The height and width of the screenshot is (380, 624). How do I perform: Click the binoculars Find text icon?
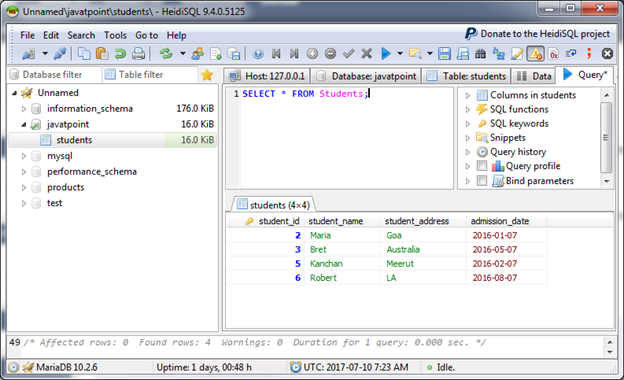[480, 53]
